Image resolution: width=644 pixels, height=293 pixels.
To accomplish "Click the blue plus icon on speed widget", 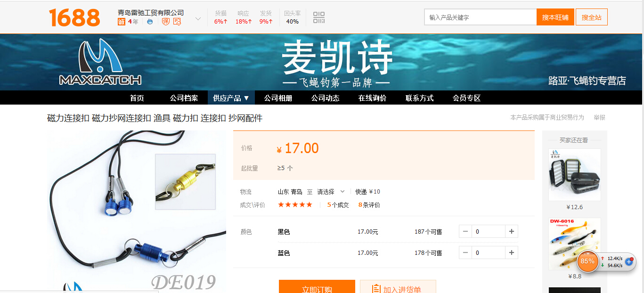I will pos(628,261).
